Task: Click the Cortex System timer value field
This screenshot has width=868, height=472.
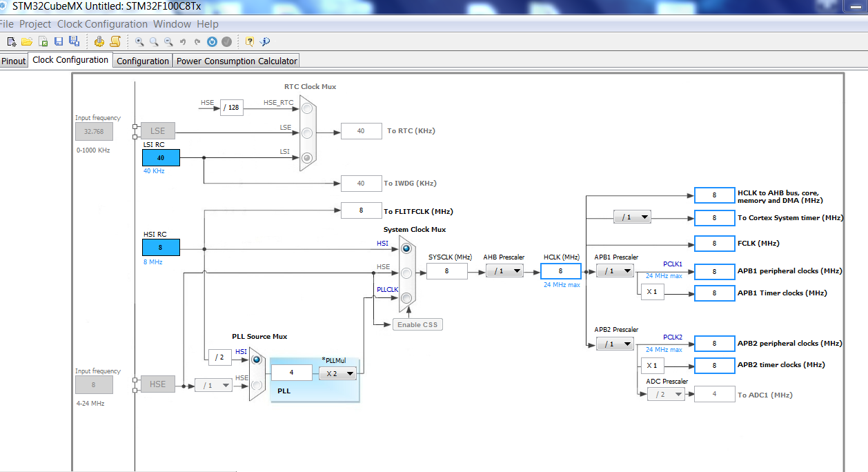Action: [715, 218]
